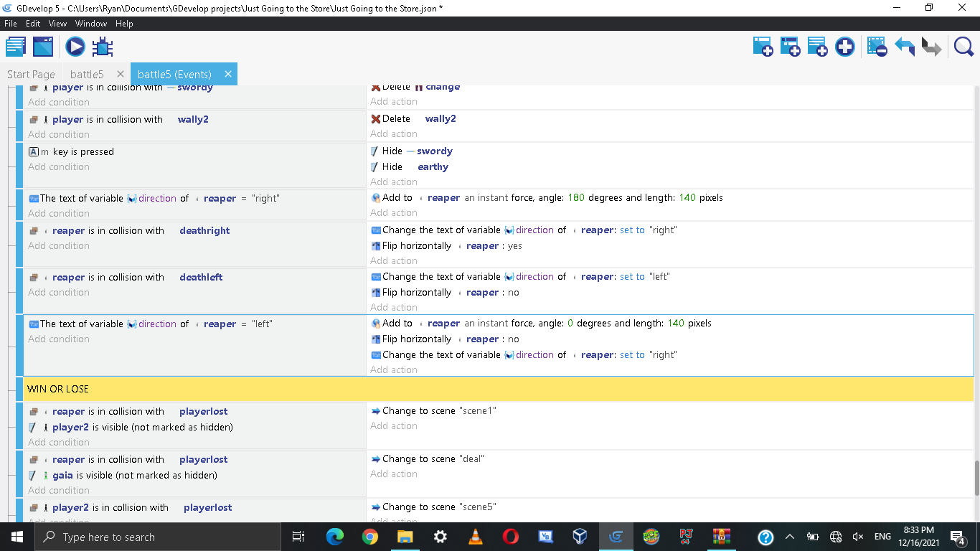The height and width of the screenshot is (551, 980).
Task: Open the File menu
Action: pyautogui.click(x=10, y=24)
